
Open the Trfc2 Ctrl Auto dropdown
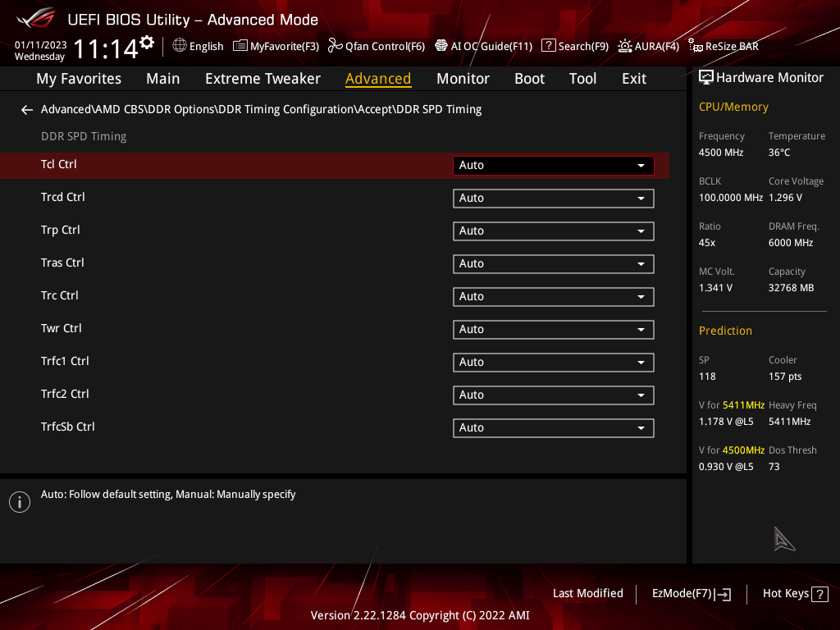[x=554, y=395]
